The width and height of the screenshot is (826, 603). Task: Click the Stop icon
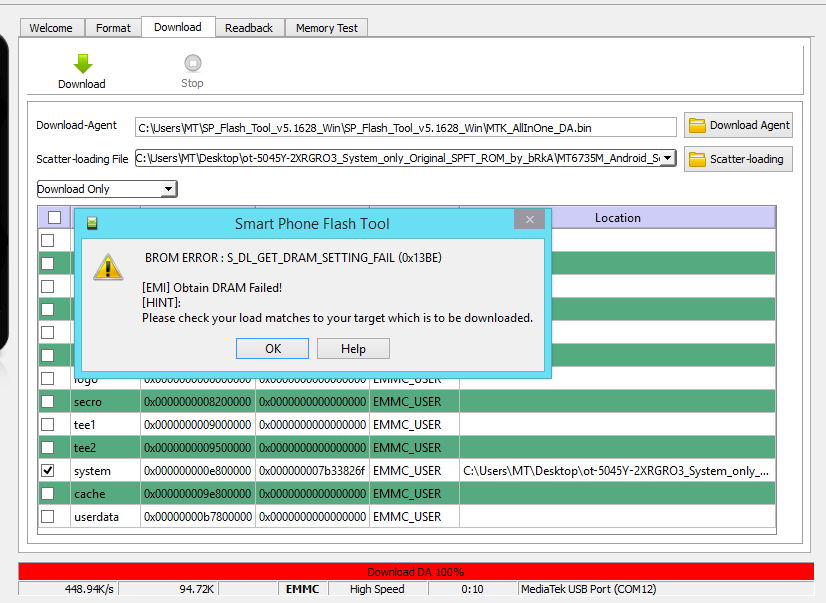click(x=193, y=63)
